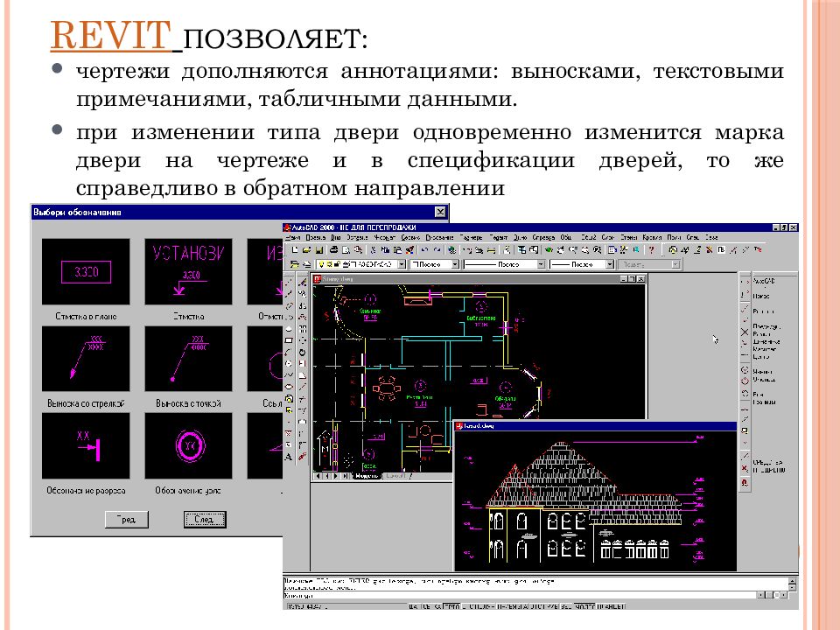Choose the Выноска со стрелкой thumbnail

(86, 359)
